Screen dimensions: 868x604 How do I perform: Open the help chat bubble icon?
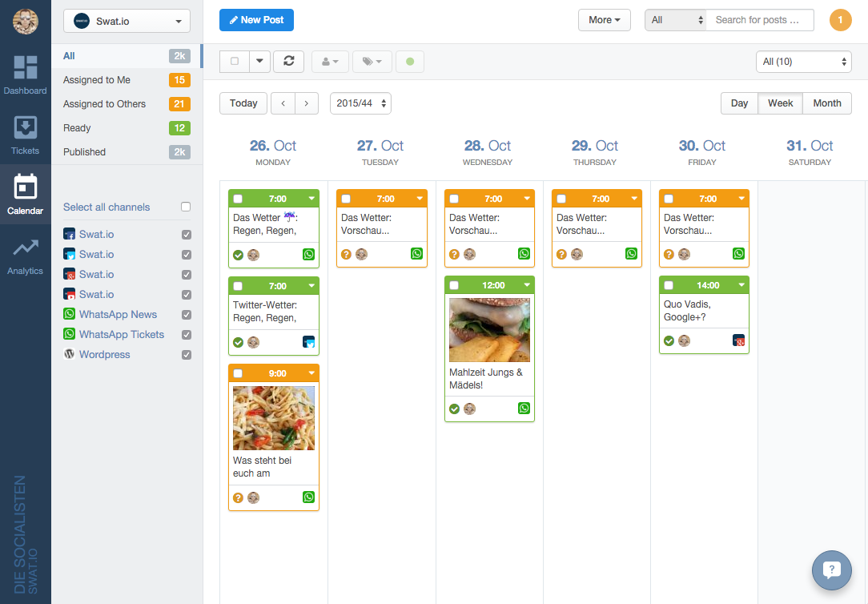[x=831, y=570]
